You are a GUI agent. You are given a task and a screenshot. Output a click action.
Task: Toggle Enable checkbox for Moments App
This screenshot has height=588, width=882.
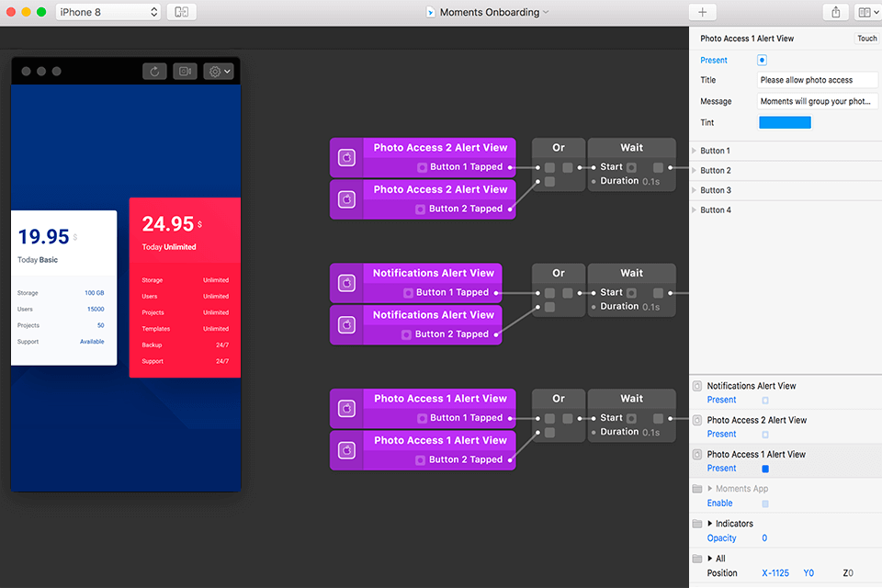pyautogui.click(x=765, y=503)
